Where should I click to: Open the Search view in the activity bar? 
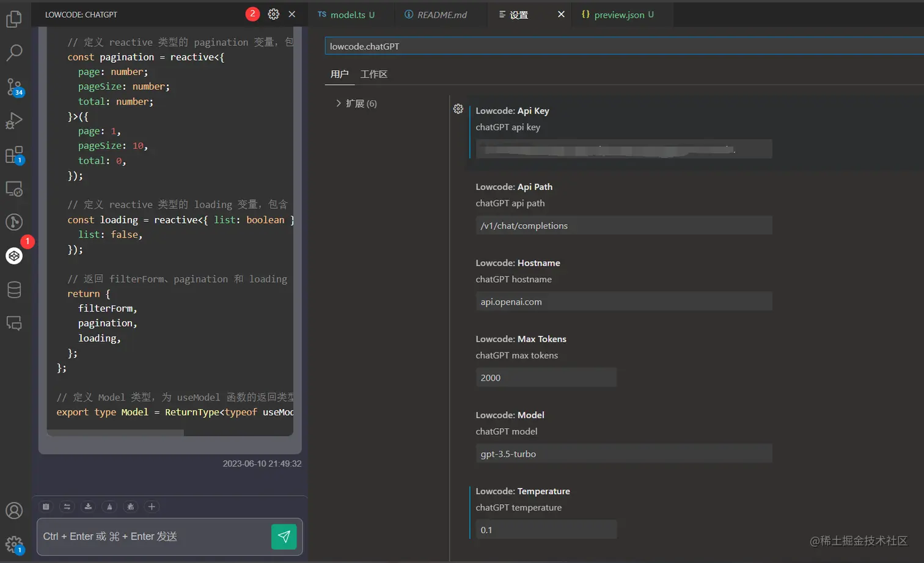point(14,53)
